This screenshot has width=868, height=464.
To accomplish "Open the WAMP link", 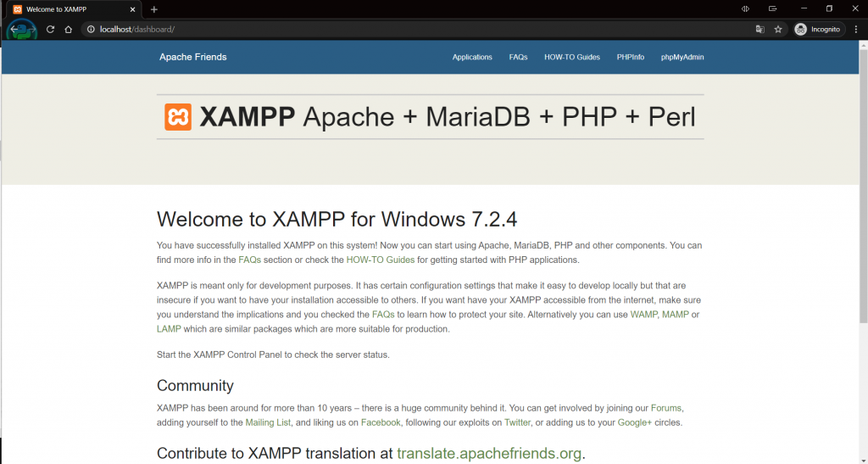I will 644,315.
